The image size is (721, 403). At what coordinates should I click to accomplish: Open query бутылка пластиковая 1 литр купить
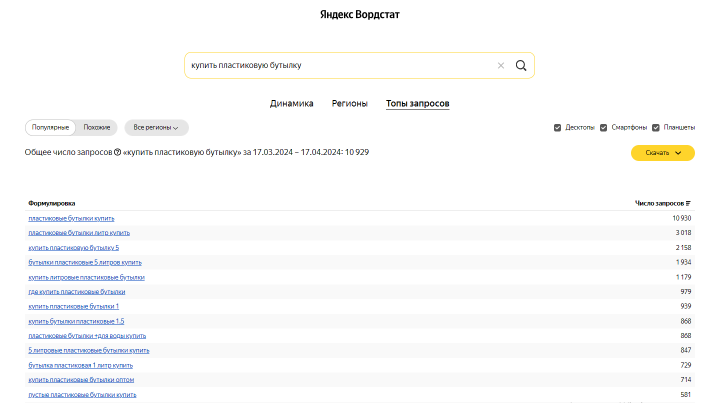tap(80, 365)
